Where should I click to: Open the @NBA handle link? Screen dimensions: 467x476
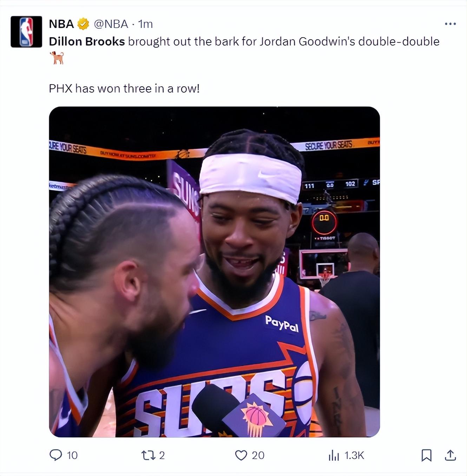111,24
